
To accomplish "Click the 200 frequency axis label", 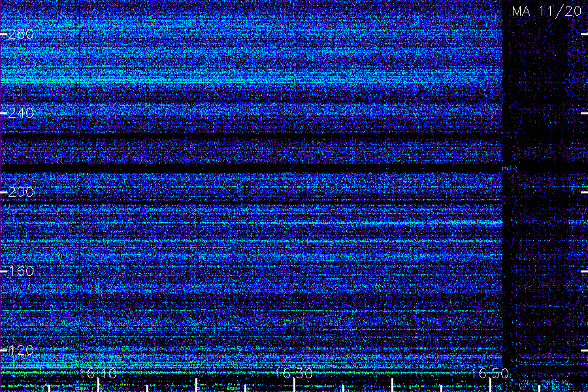I will [21, 192].
